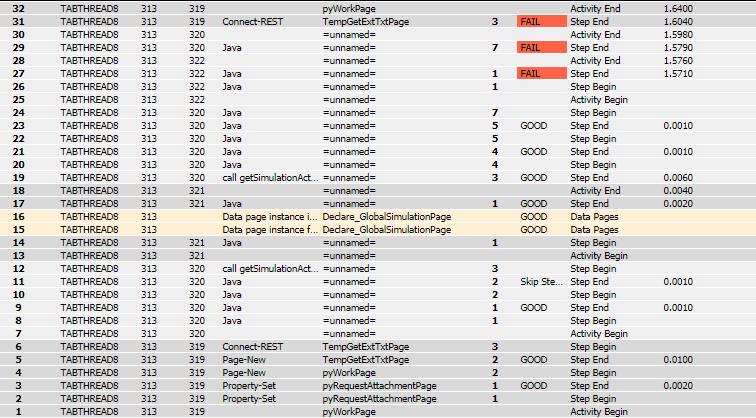756x418 pixels.
Task: Click the Skip Step status in row 11
Action: pyautogui.click(x=541, y=282)
